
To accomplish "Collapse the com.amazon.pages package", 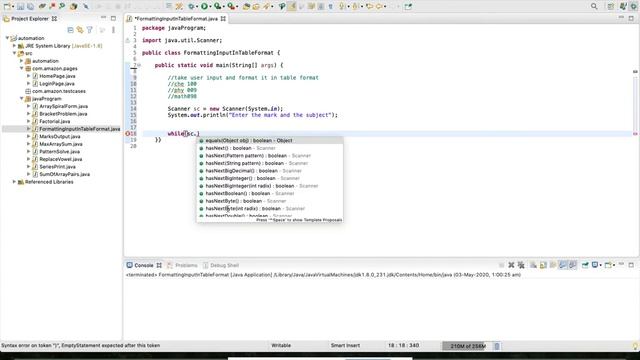I will click(22, 68).
